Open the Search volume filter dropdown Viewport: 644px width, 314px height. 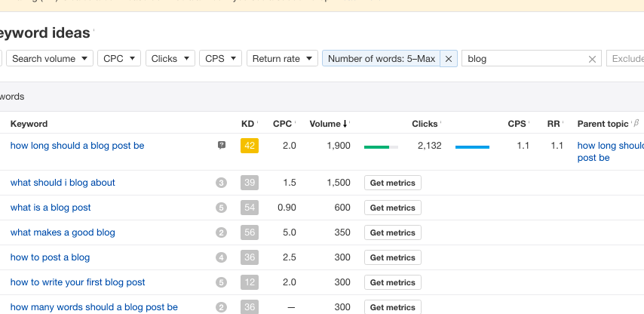(x=50, y=58)
